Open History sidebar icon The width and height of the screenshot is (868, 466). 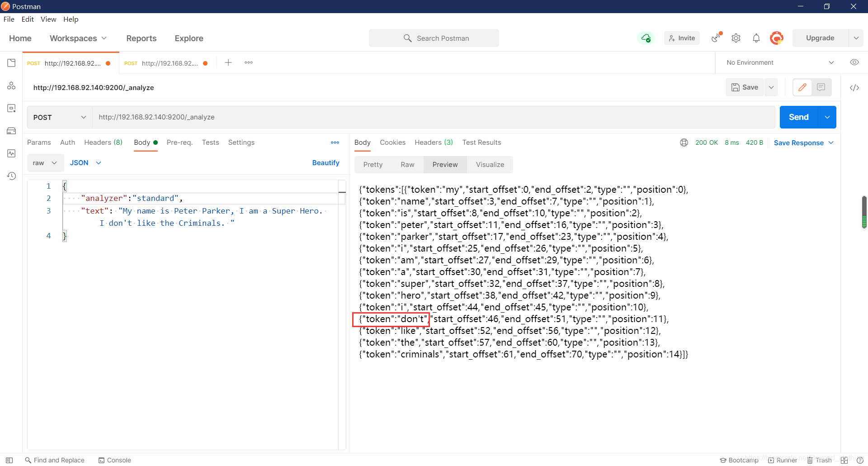11,176
